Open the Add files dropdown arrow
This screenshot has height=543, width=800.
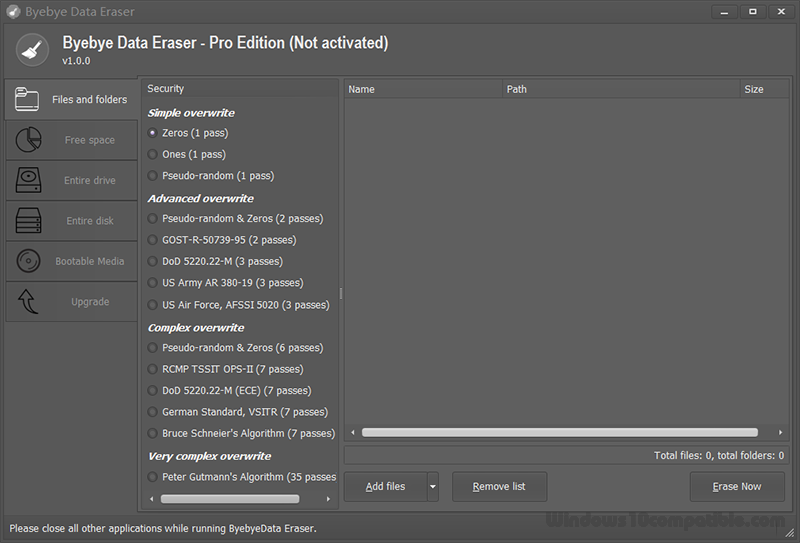point(432,487)
